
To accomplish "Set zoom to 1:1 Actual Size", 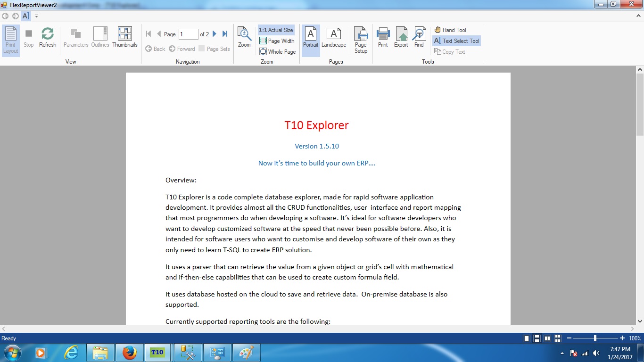I will point(276,30).
